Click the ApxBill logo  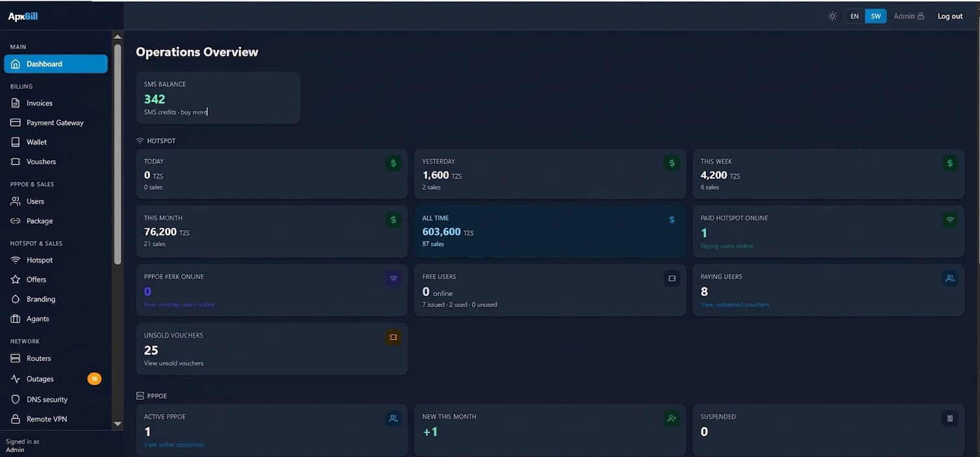23,16
